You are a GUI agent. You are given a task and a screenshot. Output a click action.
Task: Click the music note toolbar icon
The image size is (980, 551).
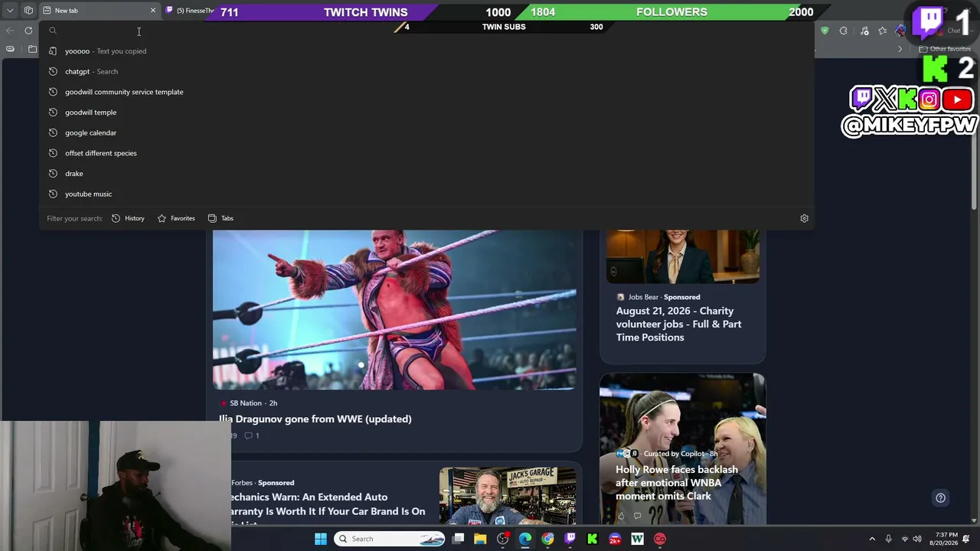pos(864,31)
